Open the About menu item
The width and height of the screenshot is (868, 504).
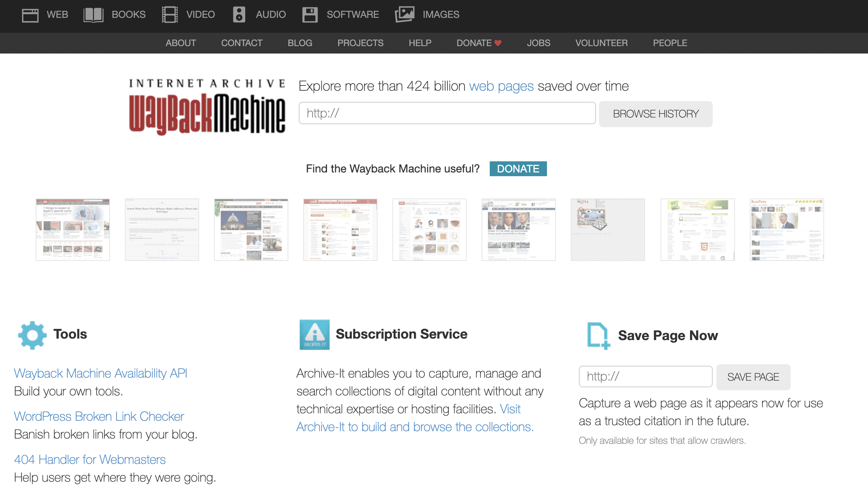tap(181, 43)
